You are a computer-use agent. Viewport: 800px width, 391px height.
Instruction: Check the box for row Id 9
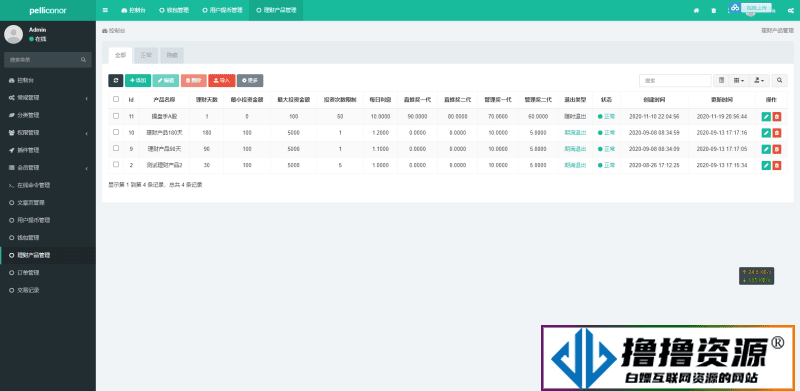coord(116,148)
